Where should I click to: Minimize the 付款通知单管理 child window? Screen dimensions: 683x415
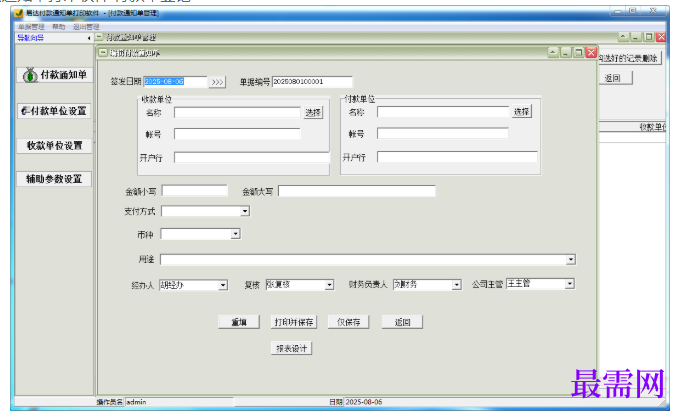click(x=636, y=37)
